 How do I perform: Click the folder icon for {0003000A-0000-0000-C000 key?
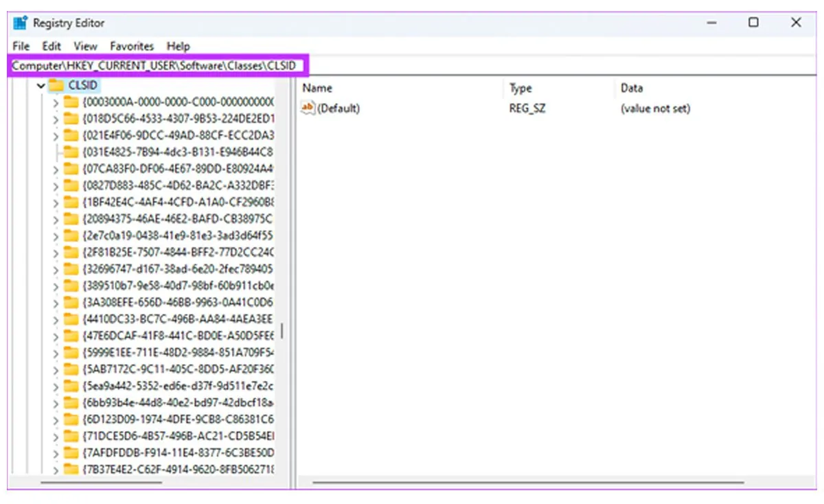71,102
